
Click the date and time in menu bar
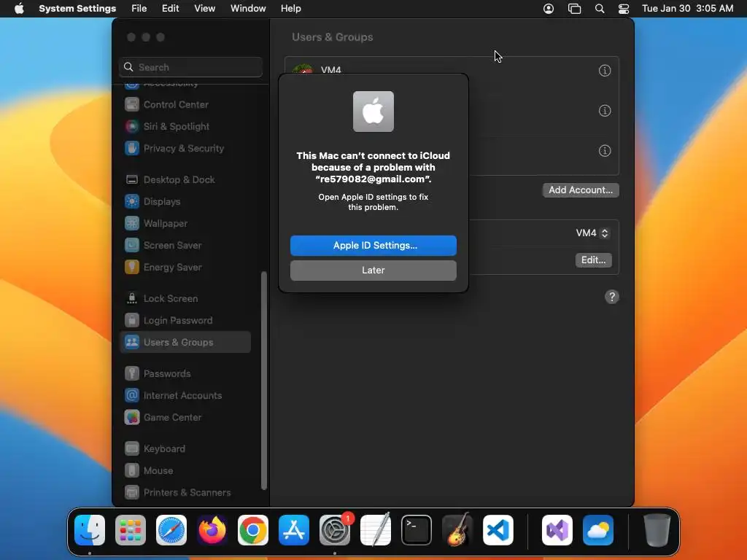tap(687, 9)
